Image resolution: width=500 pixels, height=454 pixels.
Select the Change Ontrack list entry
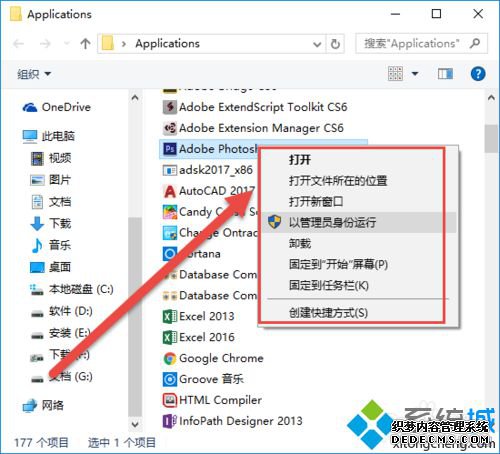210,233
